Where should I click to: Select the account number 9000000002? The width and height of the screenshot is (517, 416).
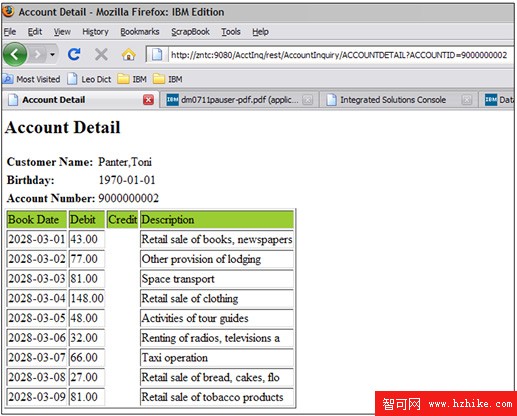(x=128, y=198)
